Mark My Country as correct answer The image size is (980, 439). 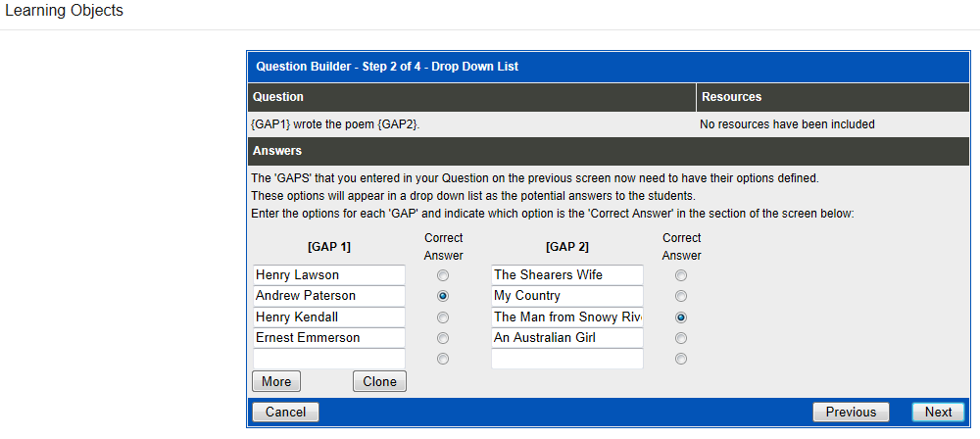(681, 296)
